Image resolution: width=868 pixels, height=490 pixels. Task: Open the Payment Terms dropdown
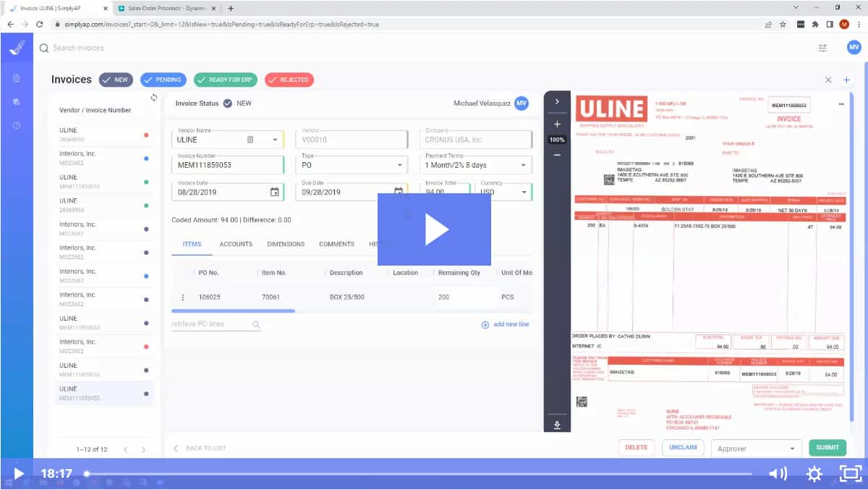[475, 165]
